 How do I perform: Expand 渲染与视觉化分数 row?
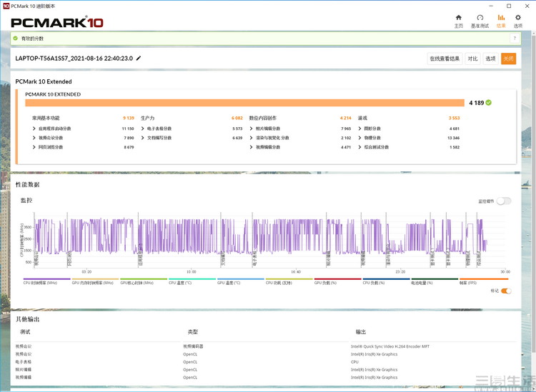point(252,138)
